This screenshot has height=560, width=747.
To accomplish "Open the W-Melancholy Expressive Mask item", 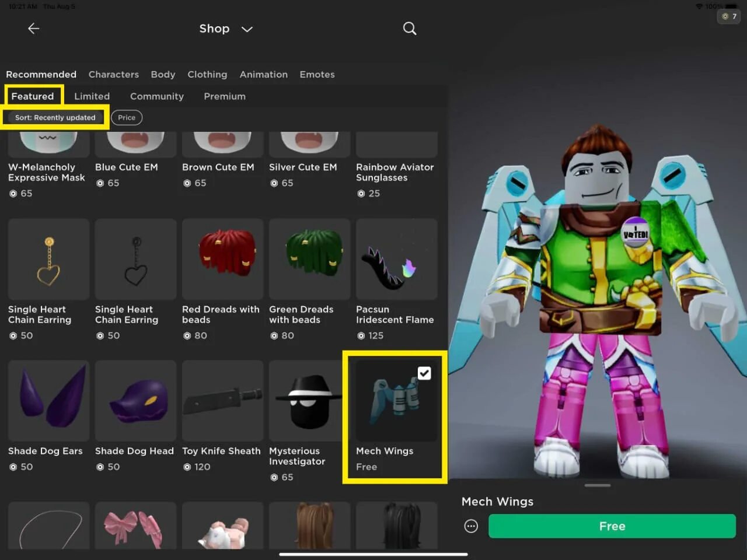I will click(49, 145).
